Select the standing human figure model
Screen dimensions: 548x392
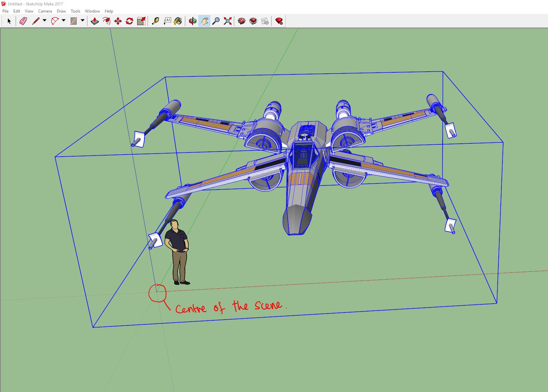[x=177, y=252]
